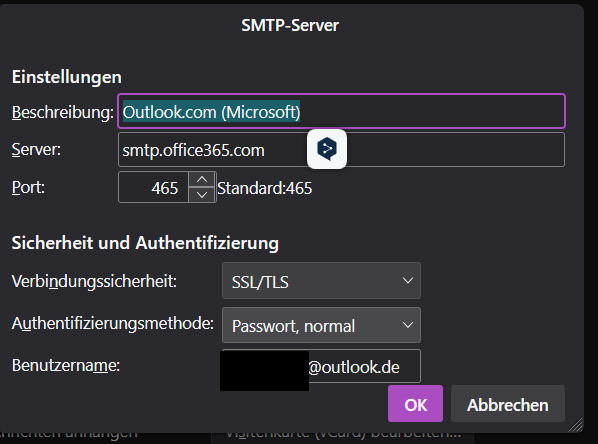Cancel dialog via Abbrechen button
The width and height of the screenshot is (598, 444).
508,404
